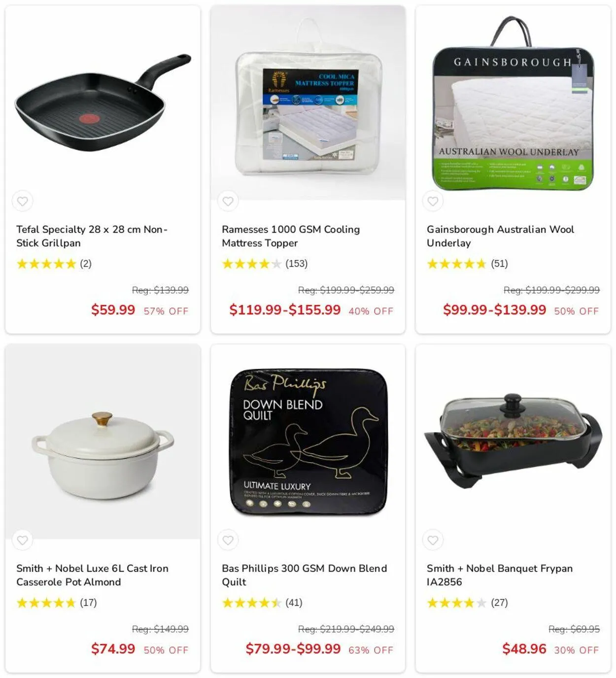Image resolution: width=616 pixels, height=678 pixels.
Task: Toggle wishlist heart for Gainsborough Wool Underlay
Action: point(433,201)
